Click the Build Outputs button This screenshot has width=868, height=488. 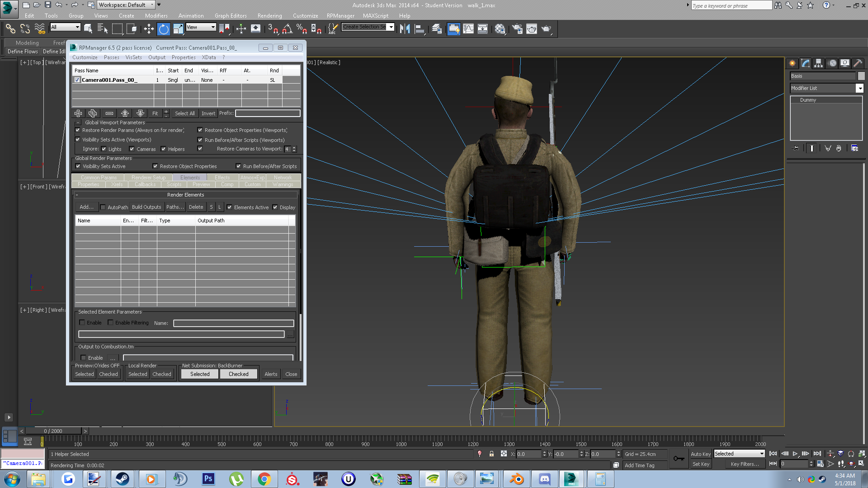[146, 207]
